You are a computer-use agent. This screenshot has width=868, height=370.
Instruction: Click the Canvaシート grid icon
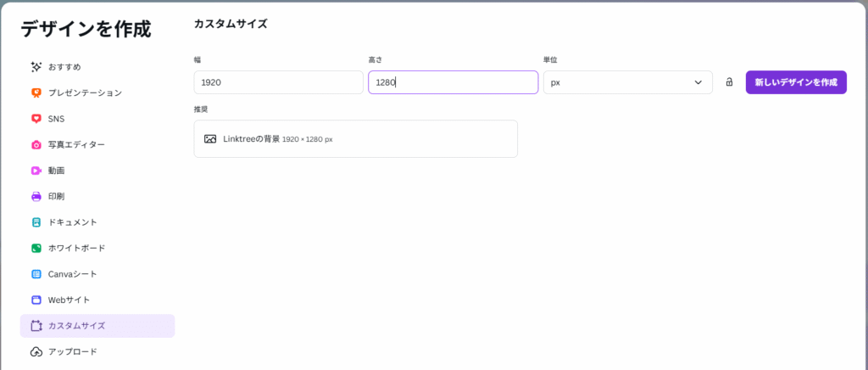[x=36, y=274]
